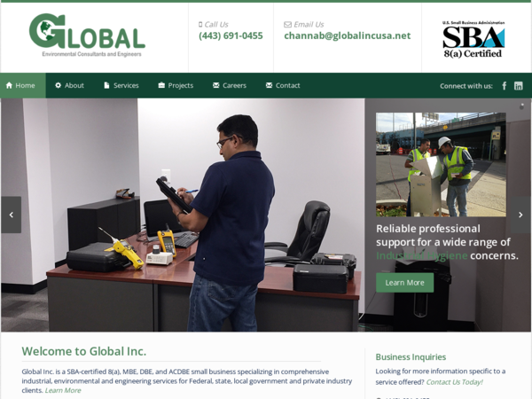Open the Careers menu item

click(x=230, y=85)
